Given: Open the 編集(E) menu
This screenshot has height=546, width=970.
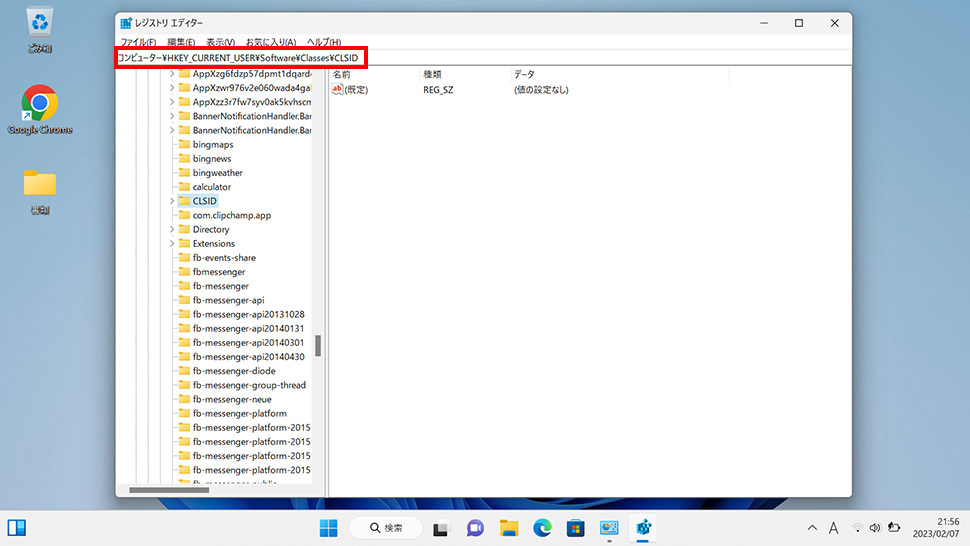Looking at the screenshot, I should coord(181,42).
